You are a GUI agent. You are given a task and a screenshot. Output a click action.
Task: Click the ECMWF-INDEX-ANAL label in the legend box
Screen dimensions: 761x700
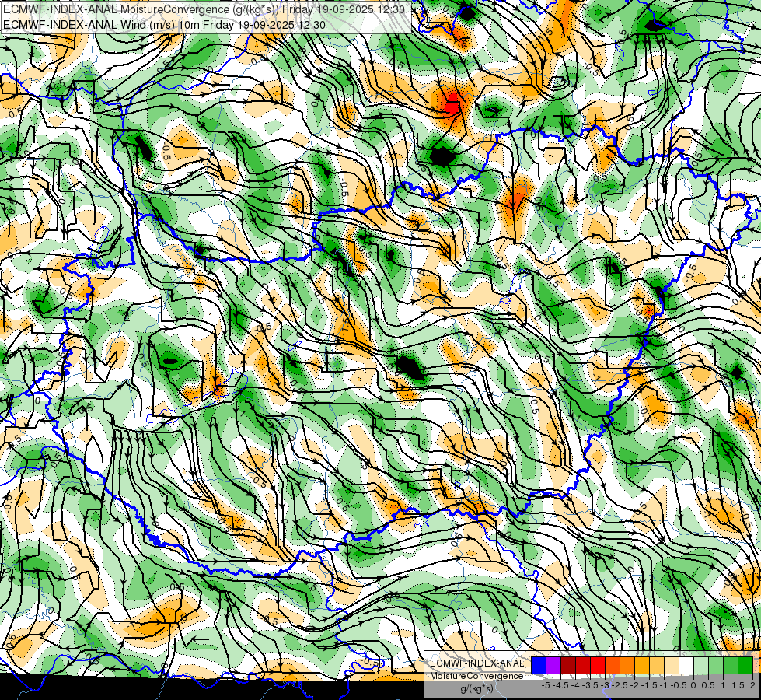477,663
